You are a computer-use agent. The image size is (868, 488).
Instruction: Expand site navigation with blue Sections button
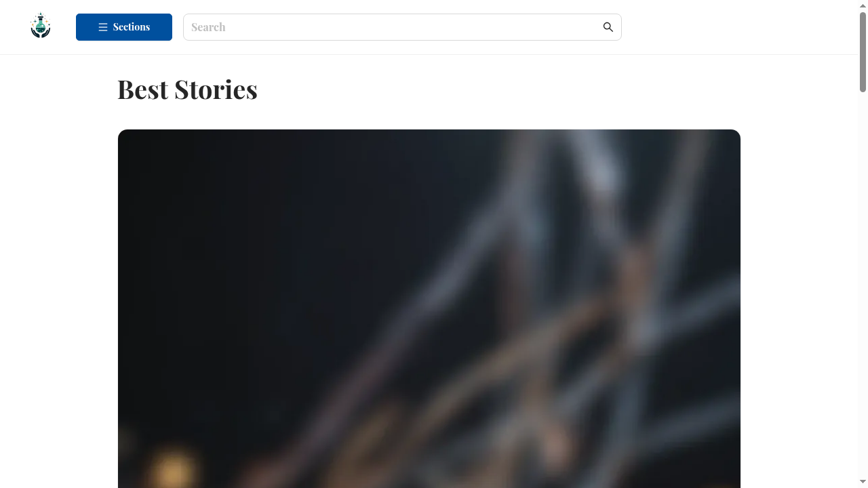tap(124, 27)
